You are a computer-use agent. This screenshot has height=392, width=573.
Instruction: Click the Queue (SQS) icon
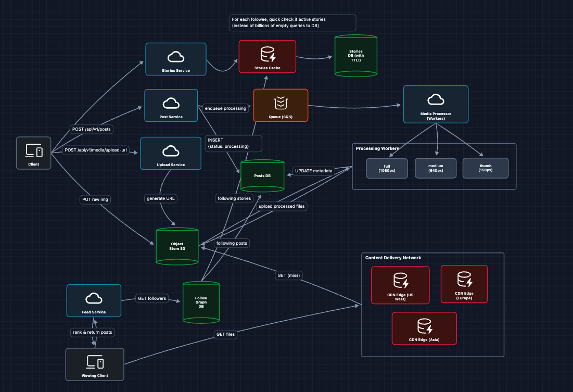[x=281, y=103]
